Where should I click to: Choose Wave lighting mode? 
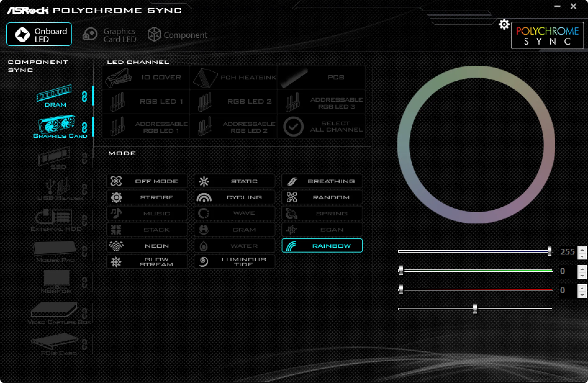pyautogui.click(x=234, y=213)
